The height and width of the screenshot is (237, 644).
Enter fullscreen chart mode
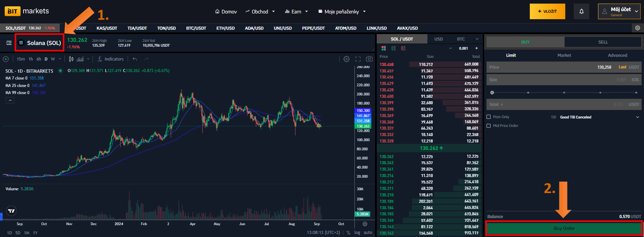[358, 59]
